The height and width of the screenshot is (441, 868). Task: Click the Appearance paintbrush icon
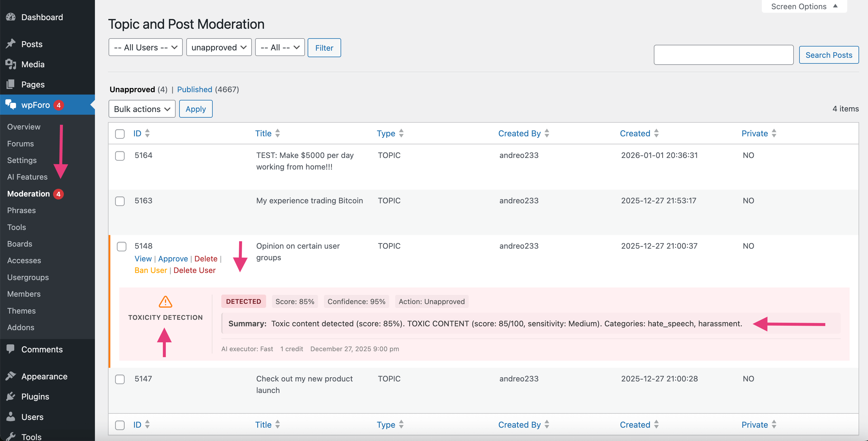[x=11, y=376]
